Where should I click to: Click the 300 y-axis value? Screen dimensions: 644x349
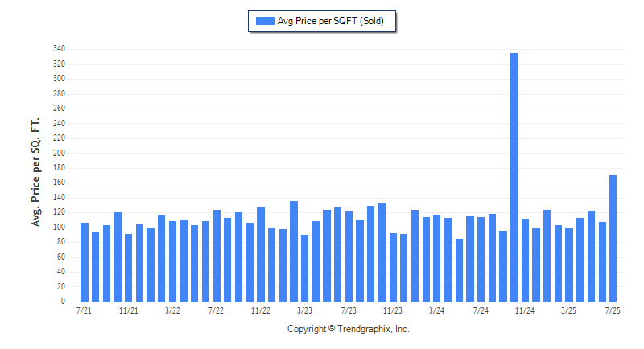click(x=59, y=78)
